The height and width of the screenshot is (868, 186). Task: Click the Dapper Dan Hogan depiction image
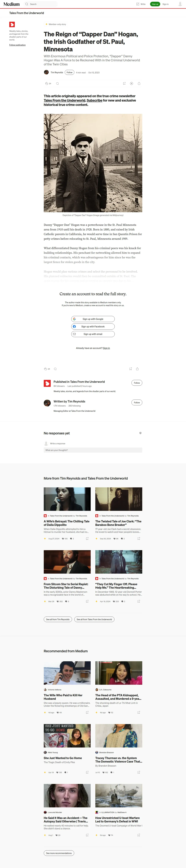(x=93, y=163)
